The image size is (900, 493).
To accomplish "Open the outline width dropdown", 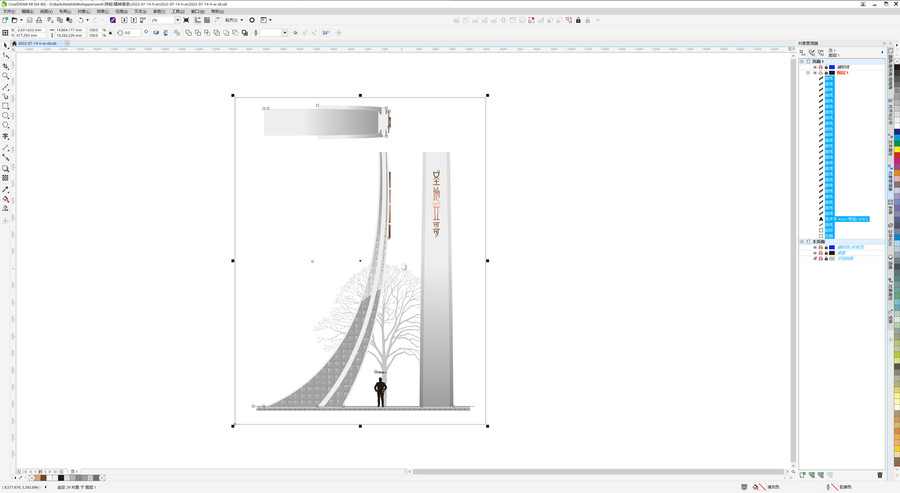I will point(285,33).
